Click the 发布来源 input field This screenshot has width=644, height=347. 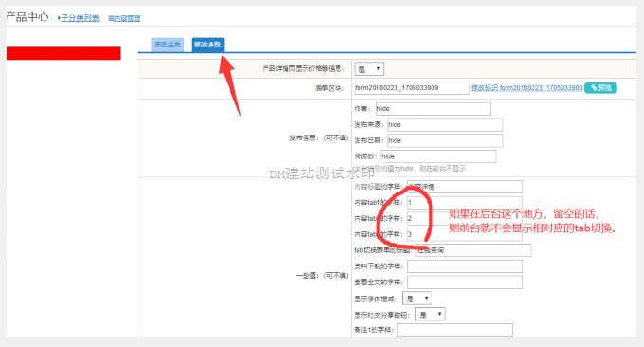click(x=445, y=125)
